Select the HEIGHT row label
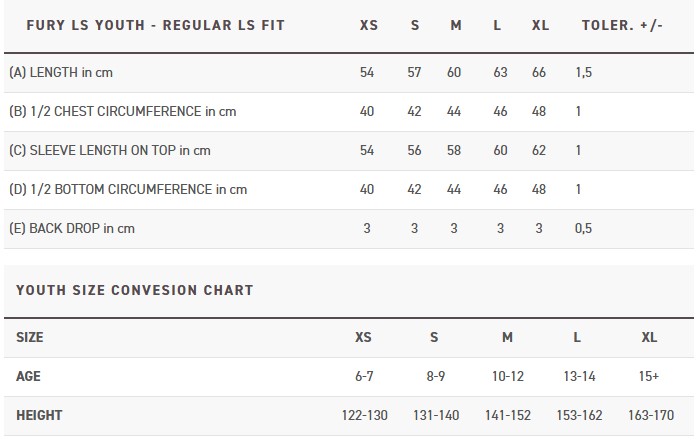Screen dimensions: 696x444 coord(39,415)
